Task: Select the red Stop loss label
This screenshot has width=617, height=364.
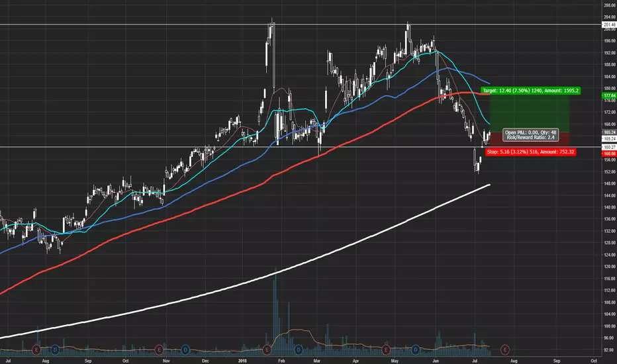Action: click(x=530, y=152)
